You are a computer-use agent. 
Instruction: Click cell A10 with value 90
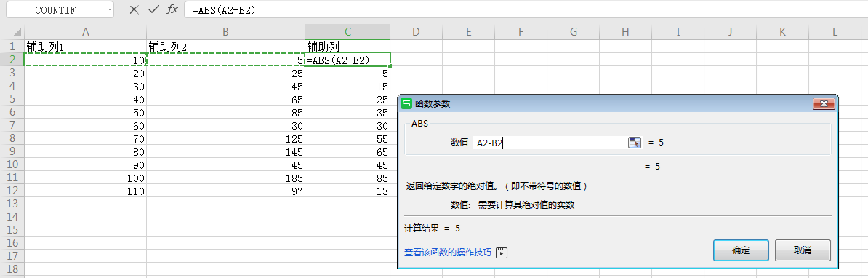[85, 165]
